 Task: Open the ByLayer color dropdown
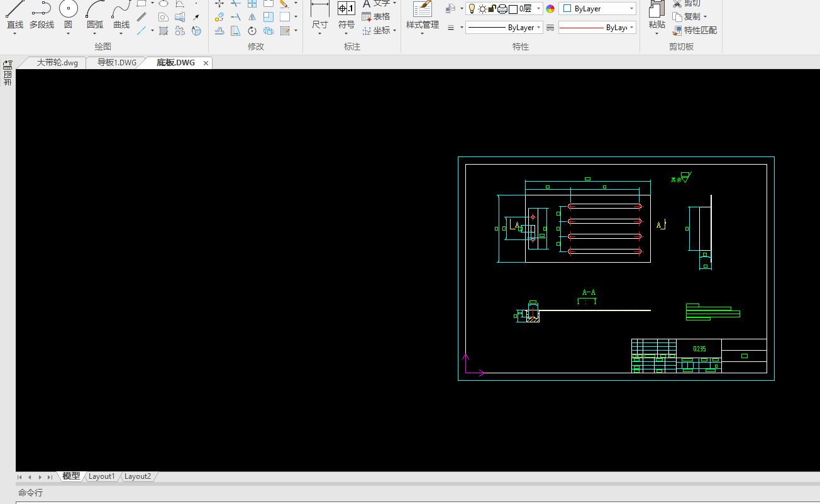coord(631,9)
